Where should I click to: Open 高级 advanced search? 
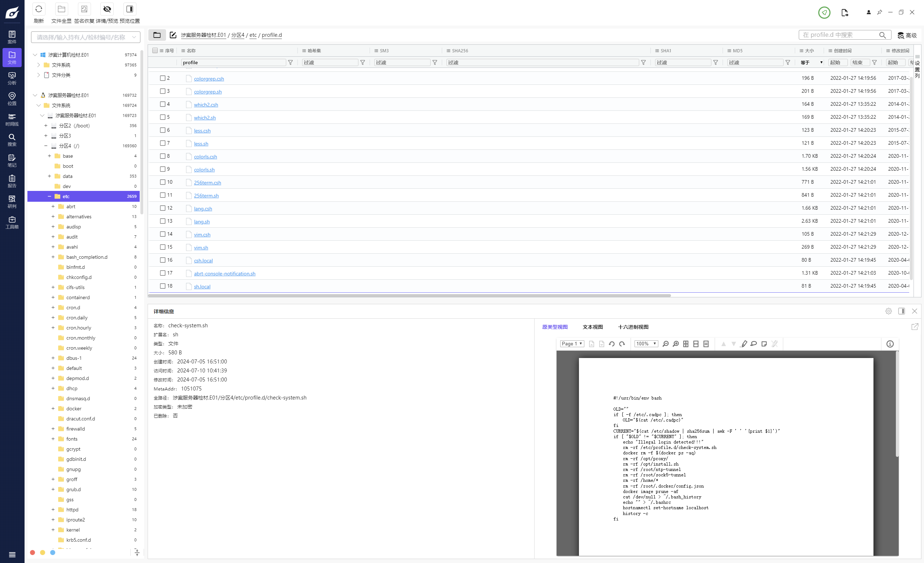(x=907, y=35)
